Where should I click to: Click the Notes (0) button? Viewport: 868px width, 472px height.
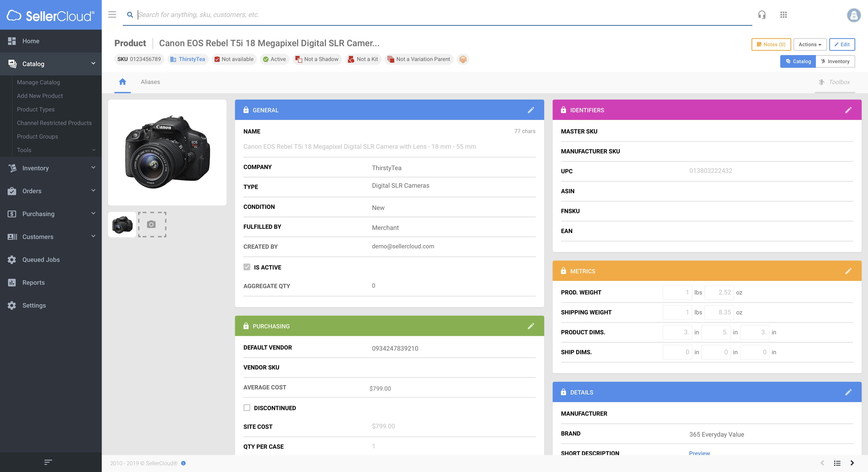click(771, 44)
